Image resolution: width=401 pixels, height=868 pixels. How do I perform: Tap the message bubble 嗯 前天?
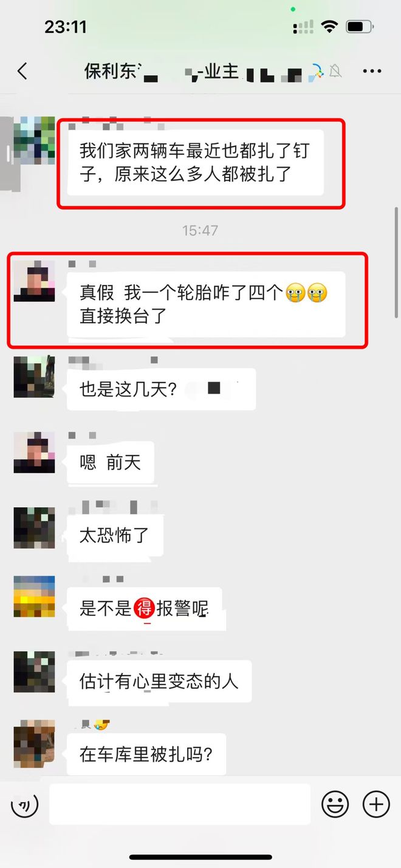pos(111,463)
